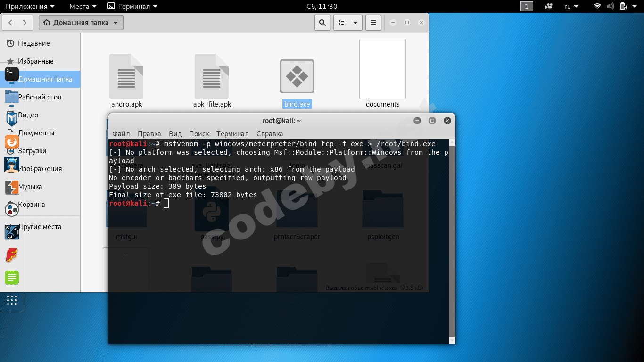Click the anime girl avatar dock icon
The height and width of the screenshot is (362, 644).
click(x=12, y=164)
